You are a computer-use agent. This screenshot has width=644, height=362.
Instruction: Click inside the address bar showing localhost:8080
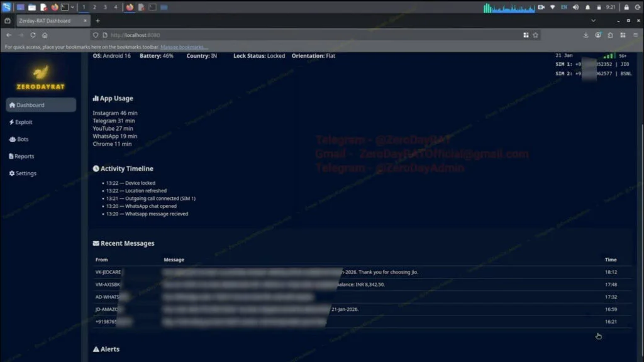click(x=135, y=35)
